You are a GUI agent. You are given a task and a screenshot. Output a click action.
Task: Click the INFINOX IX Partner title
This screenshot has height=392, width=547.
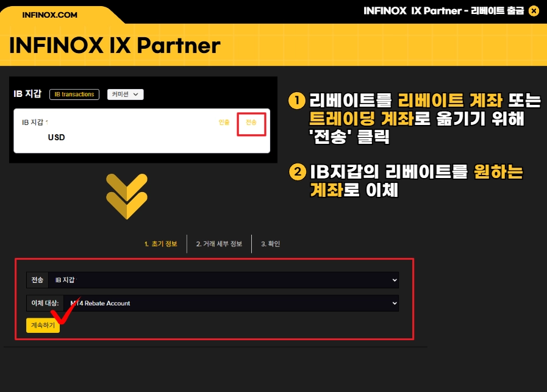click(x=115, y=45)
